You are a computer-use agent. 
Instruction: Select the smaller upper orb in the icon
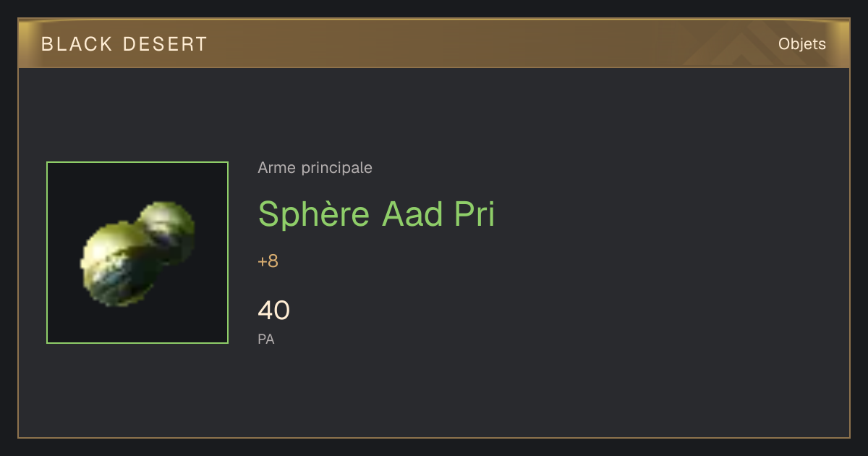point(168,230)
